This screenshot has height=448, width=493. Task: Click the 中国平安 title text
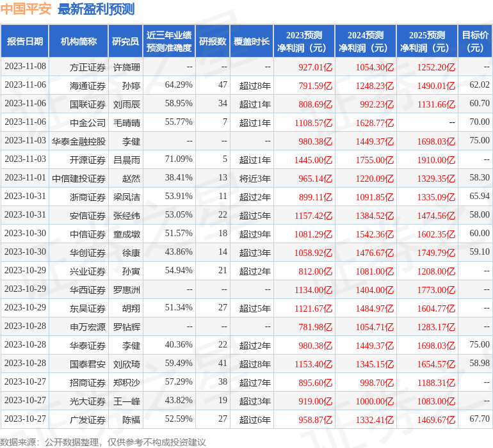pos(26,9)
